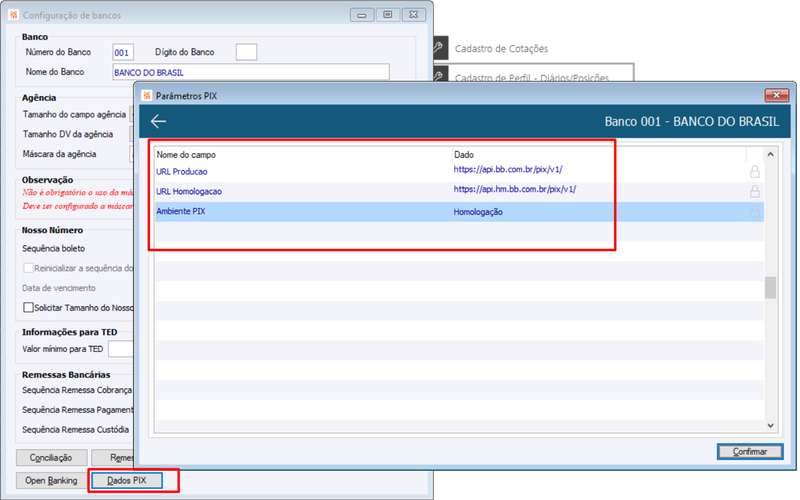The height and width of the screenshot is (500, 800).
Task: Click the Nome do campo column header
Action: [x=304, y=154]
